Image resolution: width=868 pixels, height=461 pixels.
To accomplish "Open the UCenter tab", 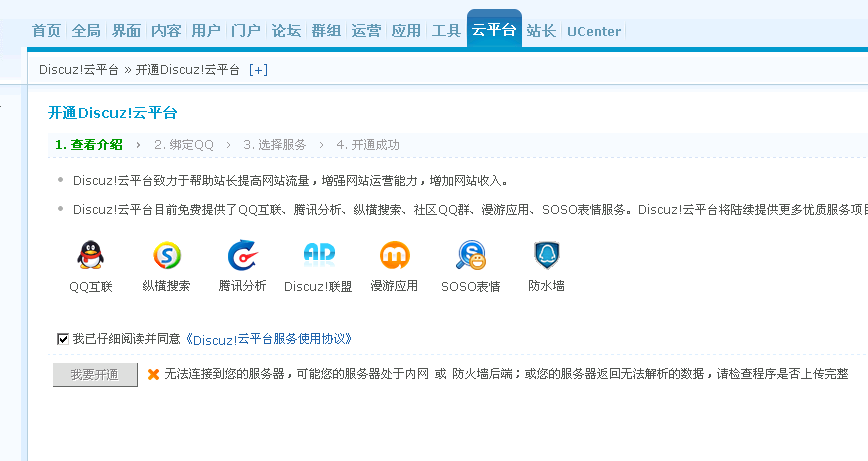I will 594,32.
